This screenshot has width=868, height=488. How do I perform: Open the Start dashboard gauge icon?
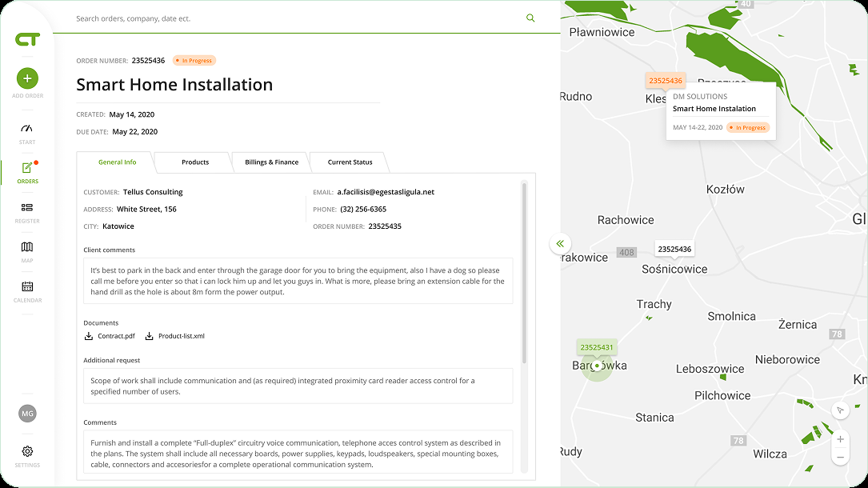click(x=27, y=128)
